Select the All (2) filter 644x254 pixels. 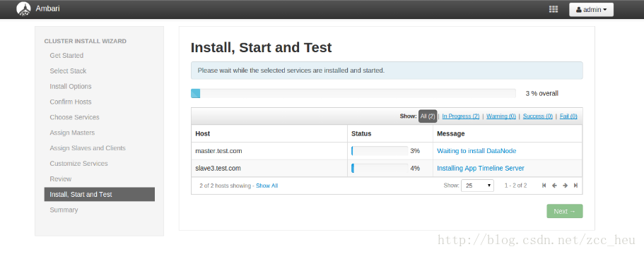pos(428,116)
